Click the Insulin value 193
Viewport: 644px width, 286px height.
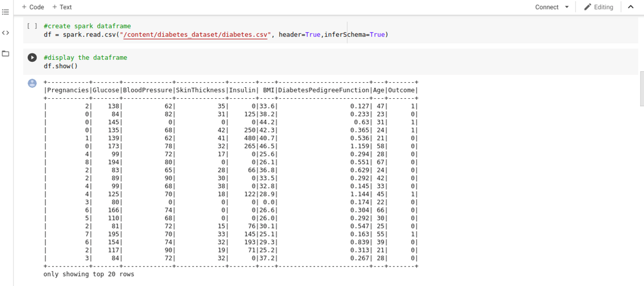point(250,242)
